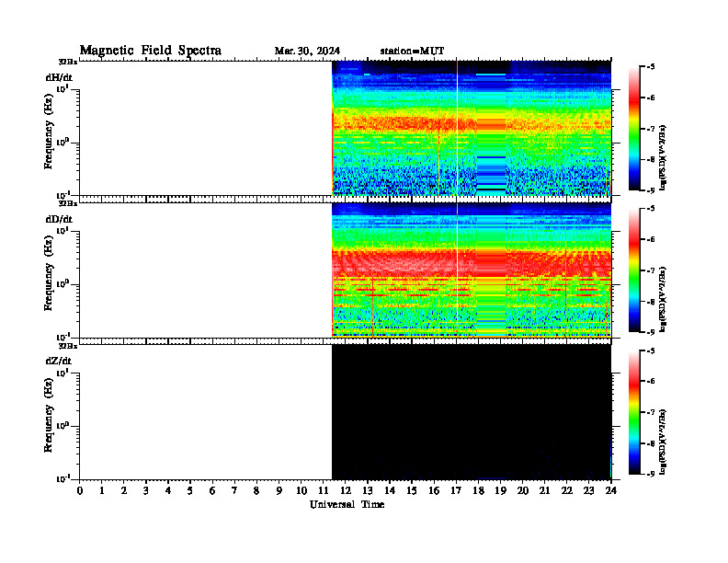Click hour tick label "22" on time axis
The width and height of the screenshot is (728, 563).
click(x=567, y=491)
